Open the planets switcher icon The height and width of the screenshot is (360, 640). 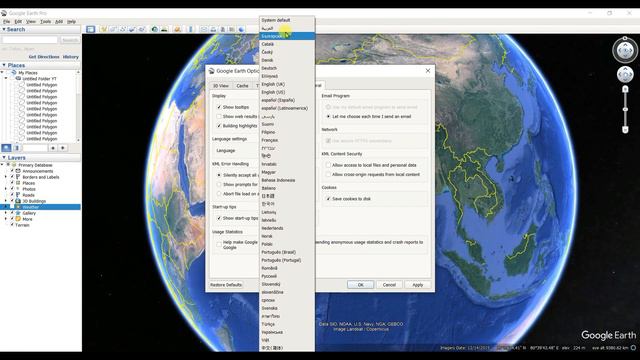point(177,29)
